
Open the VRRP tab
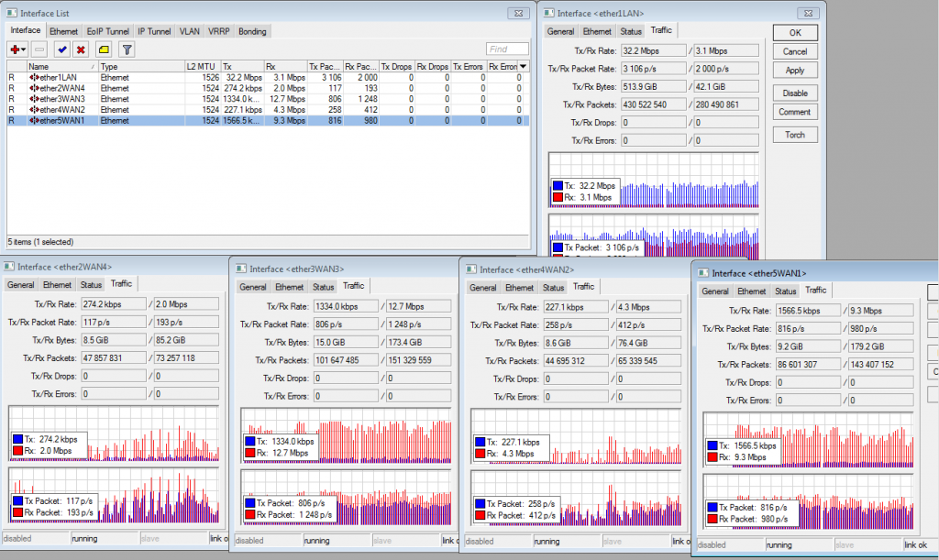pyautogui.click(x=218, y=31)
